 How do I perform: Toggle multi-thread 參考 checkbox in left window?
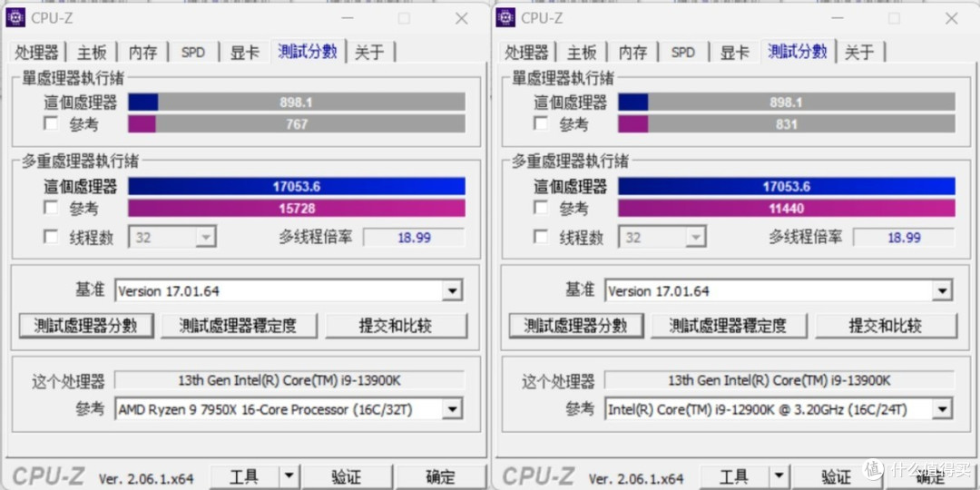click(x=51, y=208)
